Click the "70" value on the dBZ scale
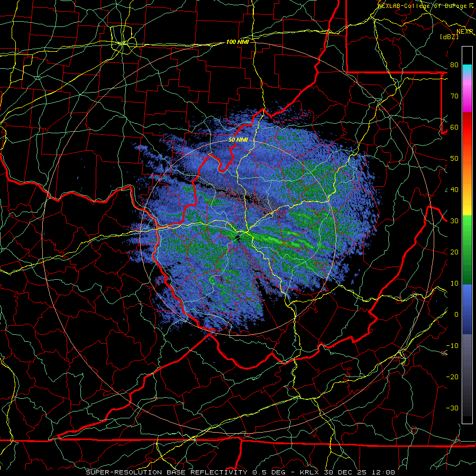This screenshot has width=476, height=476. click(454, 96)
